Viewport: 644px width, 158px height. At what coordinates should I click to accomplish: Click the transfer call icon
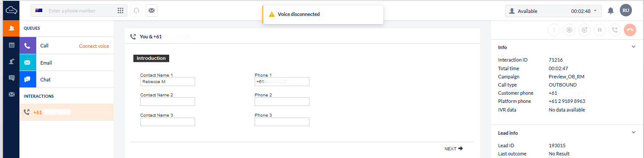click(x=615, y=30)
